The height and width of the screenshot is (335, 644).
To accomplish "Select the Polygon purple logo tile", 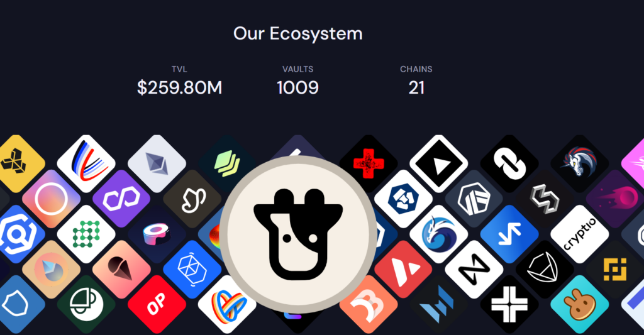I will pyautogui.click(x=121, y=199).
